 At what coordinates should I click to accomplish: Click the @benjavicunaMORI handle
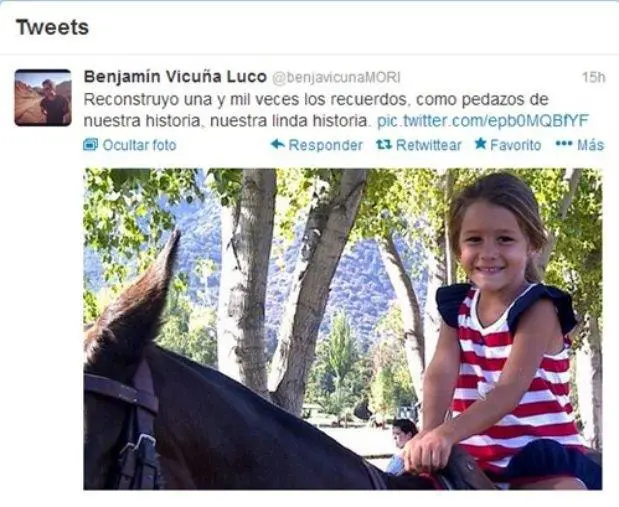coord(336,78)
